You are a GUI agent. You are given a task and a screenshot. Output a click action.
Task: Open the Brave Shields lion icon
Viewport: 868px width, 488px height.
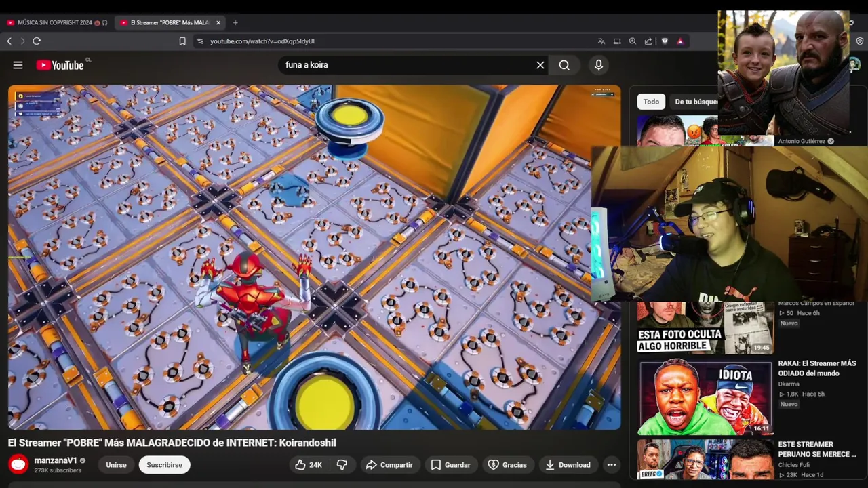pos(665,41)
